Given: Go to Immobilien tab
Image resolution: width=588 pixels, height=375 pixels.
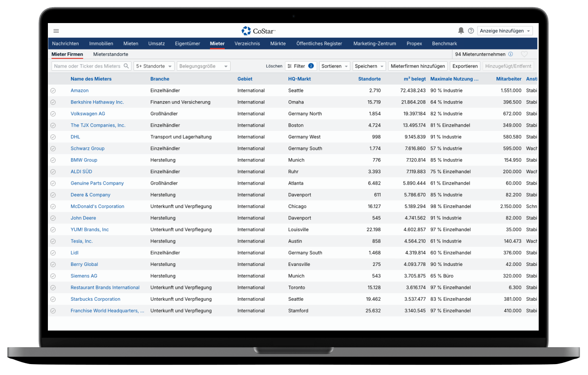Looking at the screenshot, I should point(101,44).
